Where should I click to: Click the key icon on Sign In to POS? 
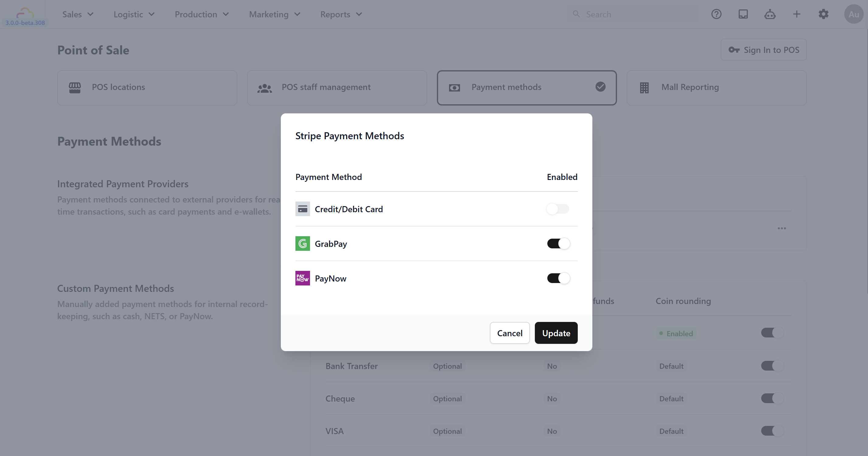734,50
